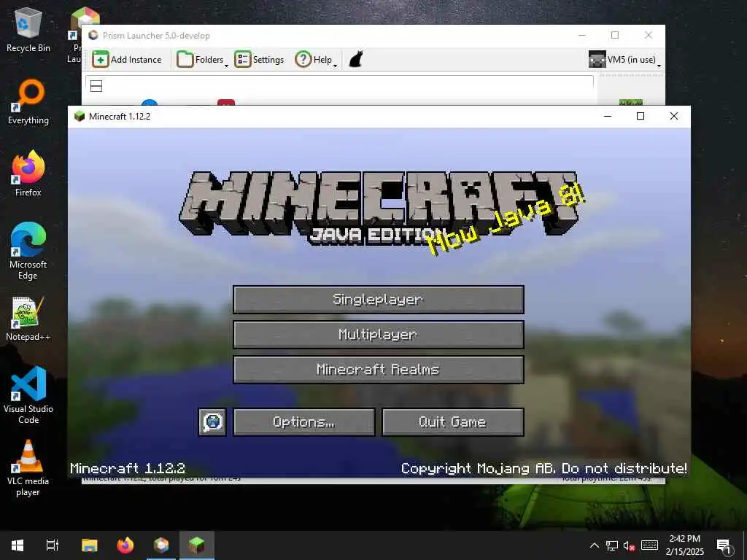Click the muted volume tray icon

point(630,545)
